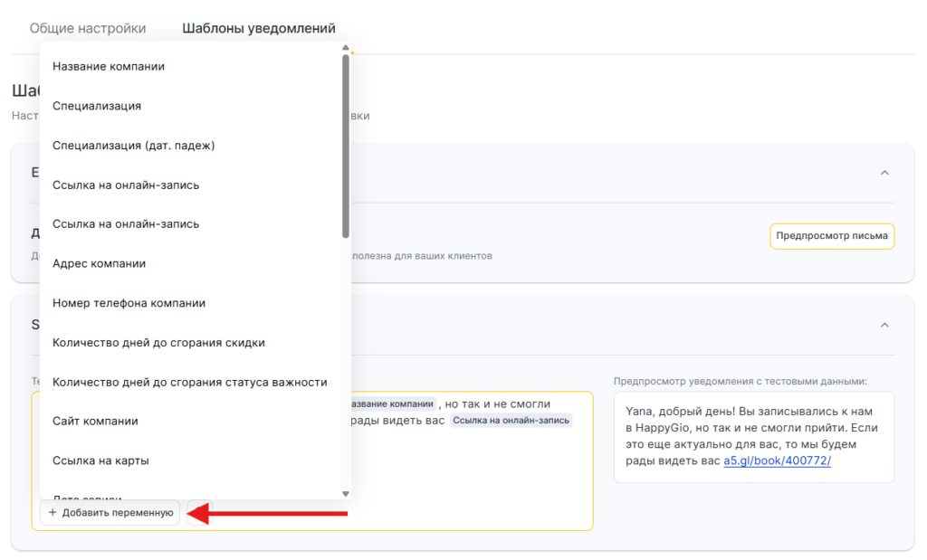927x560 pixels.
Task: Click the variable list scrollbar down arrow
Action: [345, 493]
